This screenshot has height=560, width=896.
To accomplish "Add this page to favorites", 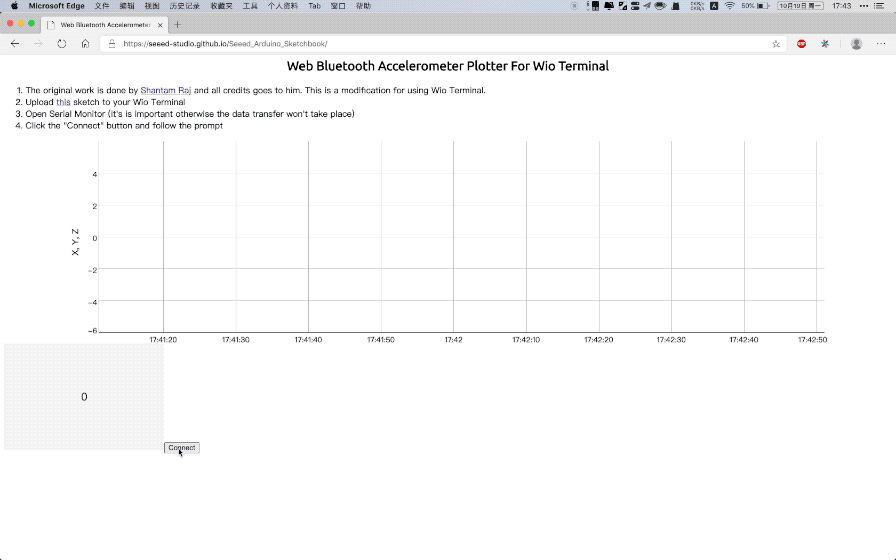I will 775,43.
